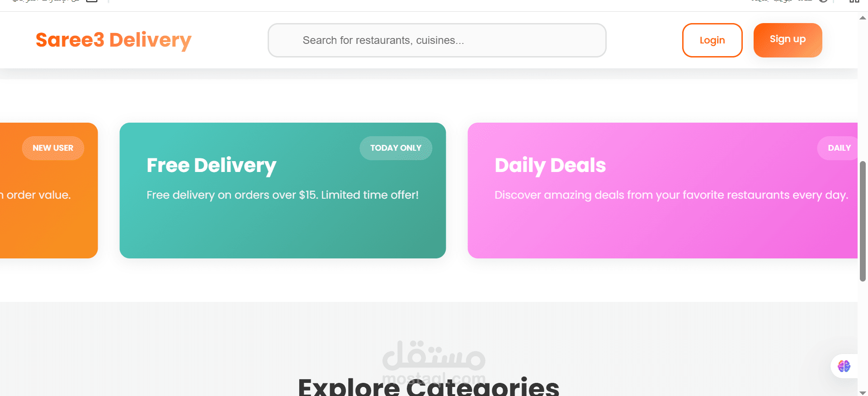Open the brain assistant floating icon
Screen dimensions: 868x396
point(844,366)
